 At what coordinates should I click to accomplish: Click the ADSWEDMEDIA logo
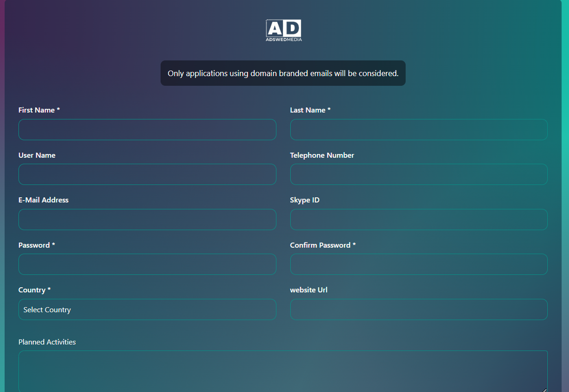tap(284, 30)
